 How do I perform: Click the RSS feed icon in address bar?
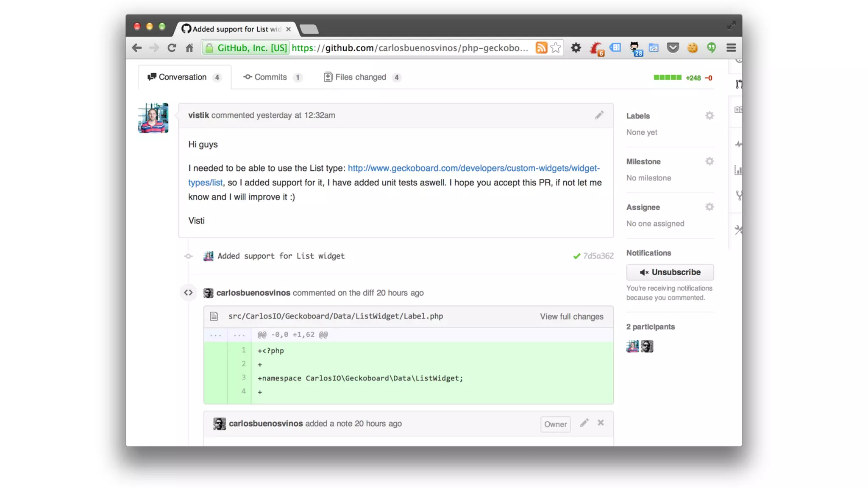click(541, 48)
